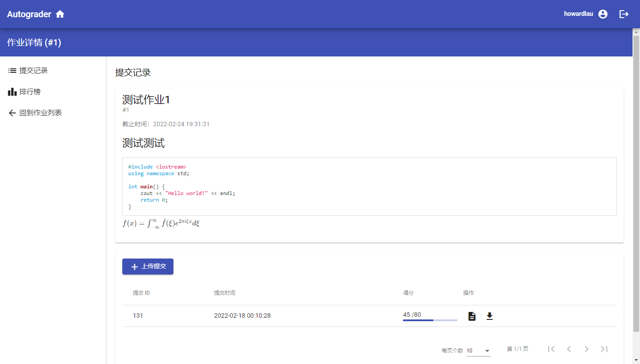Go to previous page of submissions
Screen dimensions: 640x364
point(569,349)
